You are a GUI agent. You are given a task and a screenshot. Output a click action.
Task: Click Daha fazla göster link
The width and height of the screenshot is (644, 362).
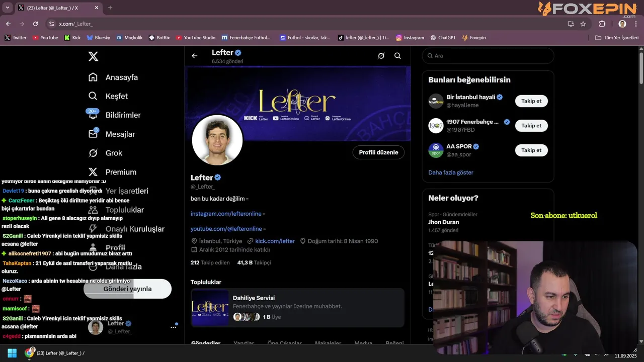coord(451,172)
